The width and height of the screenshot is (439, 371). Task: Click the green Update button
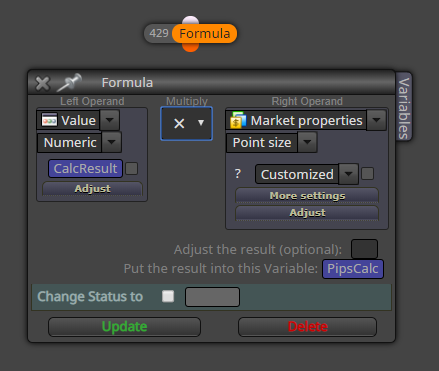tap(124, 327)
